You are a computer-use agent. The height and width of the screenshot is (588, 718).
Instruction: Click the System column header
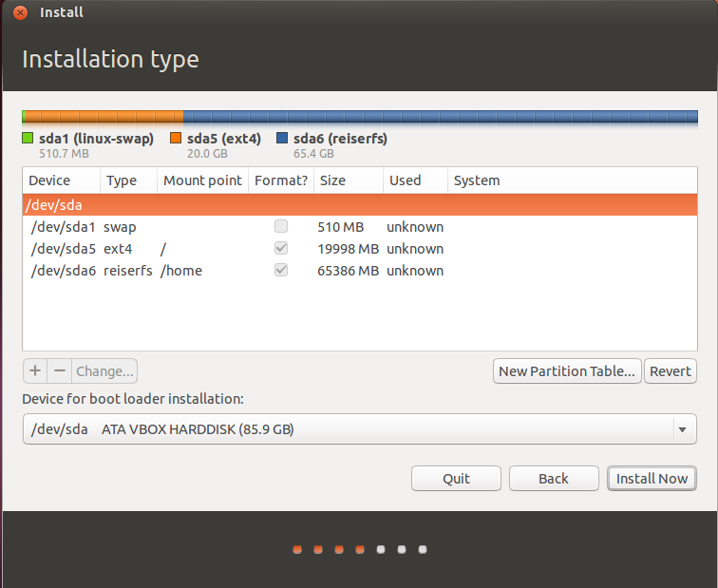[573, 180]
